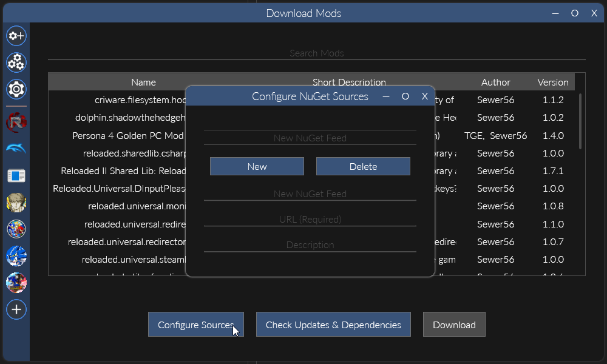Sort by the Short Description column header
Viewport: 607px width, 364px height.
(x=349, y=82)
